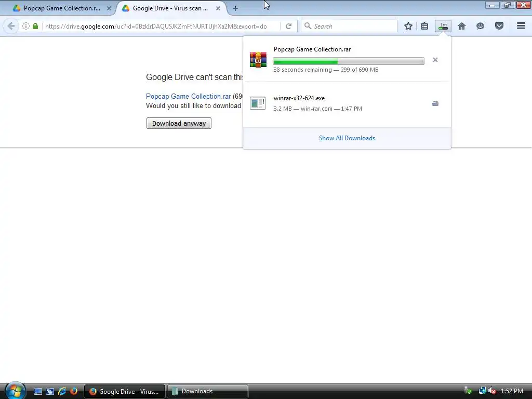Click the back navigation arrow

(11, 26)
